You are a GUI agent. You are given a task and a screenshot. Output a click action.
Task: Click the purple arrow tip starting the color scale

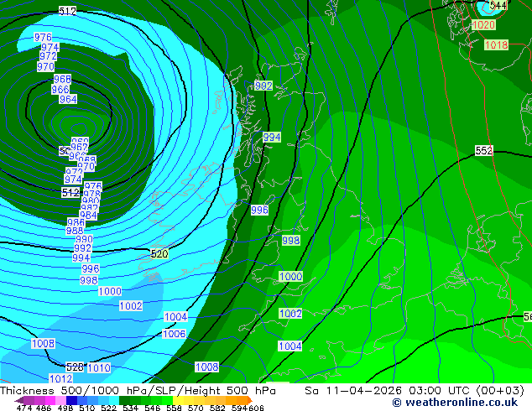pyautogui.click(x=19, y=400)
